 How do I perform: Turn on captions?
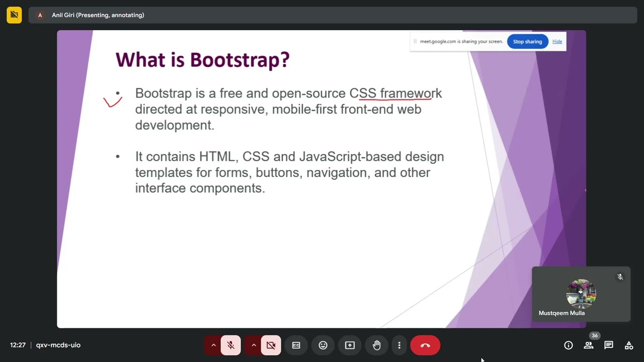[x=296, y=345]
